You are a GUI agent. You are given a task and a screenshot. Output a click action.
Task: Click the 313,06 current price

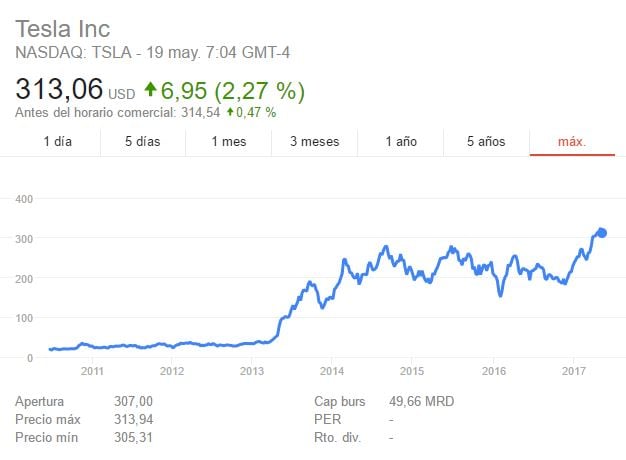click(59, 89)
